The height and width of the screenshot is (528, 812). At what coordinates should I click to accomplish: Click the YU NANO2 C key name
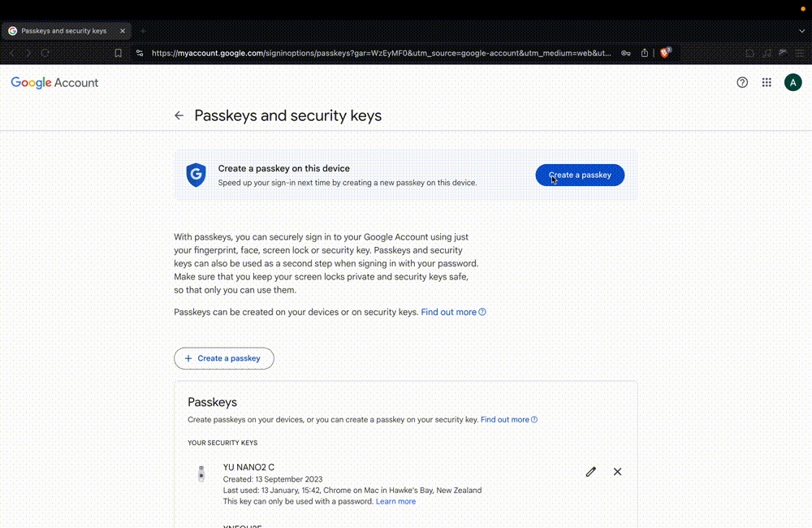coord(248,467)
